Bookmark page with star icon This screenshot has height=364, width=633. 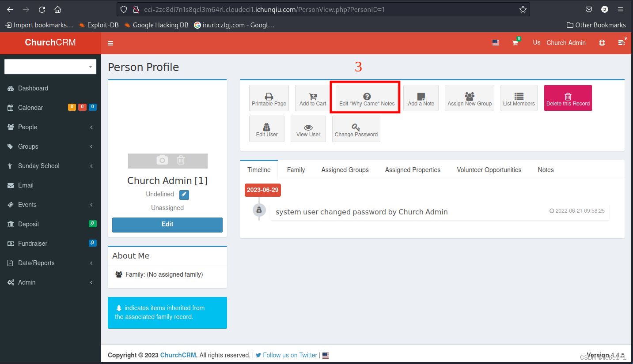point(523,9)
